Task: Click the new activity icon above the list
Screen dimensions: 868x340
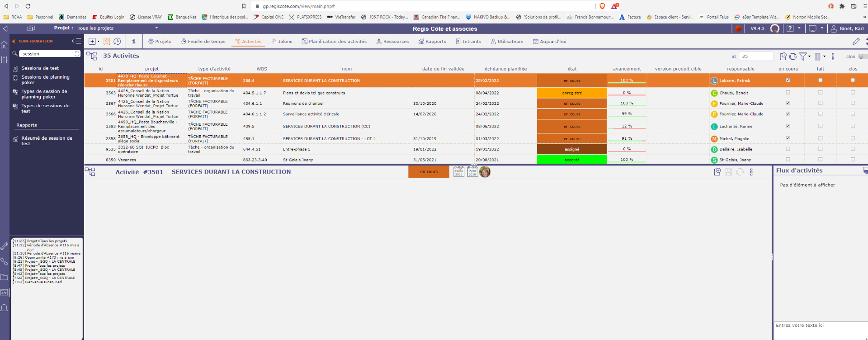Action: point(783,57)
